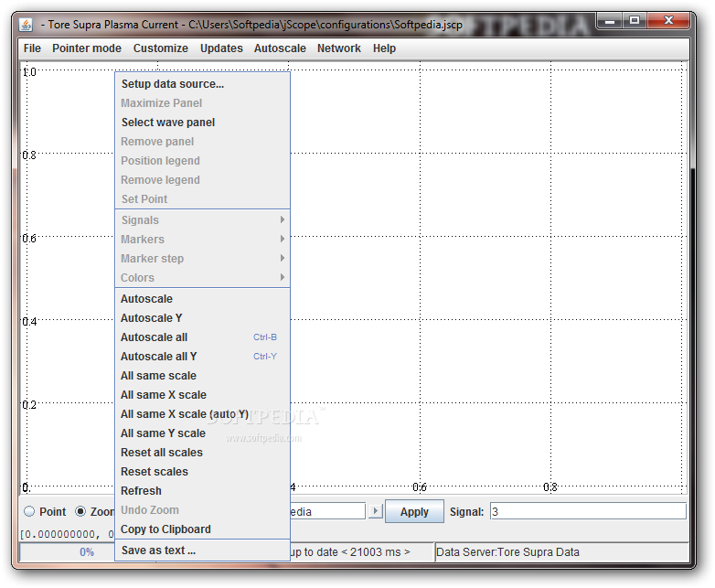Maximize the jScope window

pyautogui.click(x=635, y=20)
